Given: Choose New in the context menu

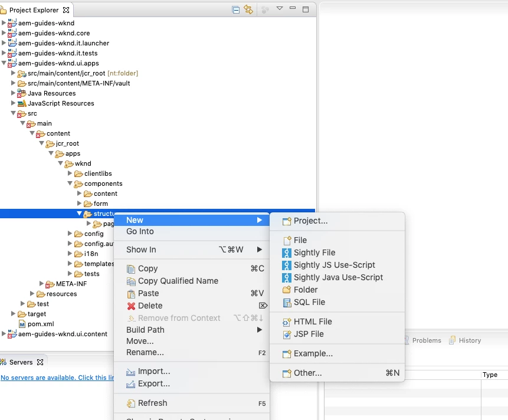Looking at the screenshot, I should [192, 220].
